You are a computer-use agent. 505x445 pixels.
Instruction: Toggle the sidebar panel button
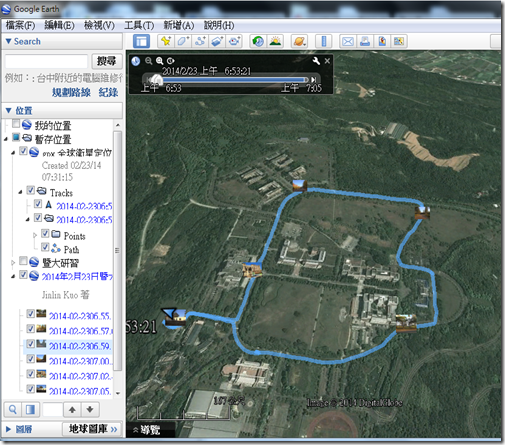[x=141, y=41]
